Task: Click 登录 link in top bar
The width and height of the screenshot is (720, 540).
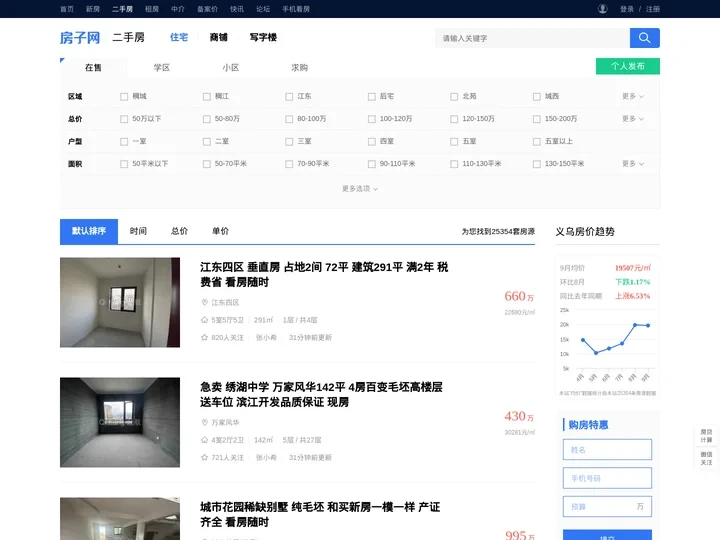Action: point(627,9)
